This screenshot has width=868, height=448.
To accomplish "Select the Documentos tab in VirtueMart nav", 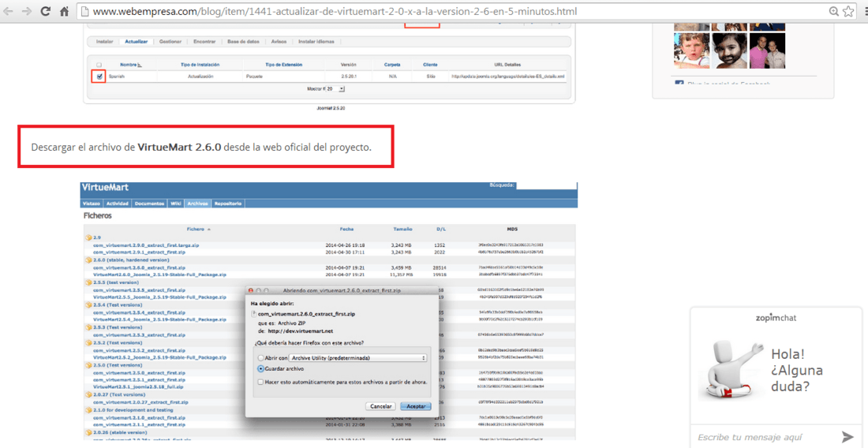I will tap(150, 203).
